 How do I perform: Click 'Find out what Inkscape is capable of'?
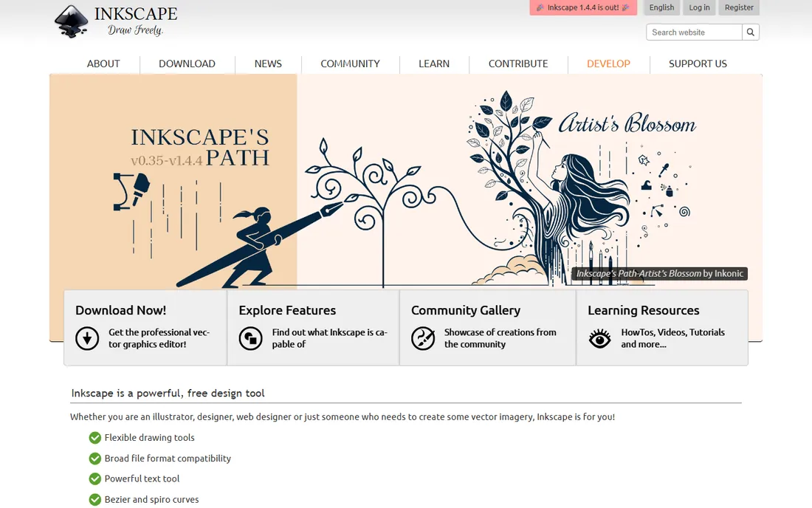point(329,338)
